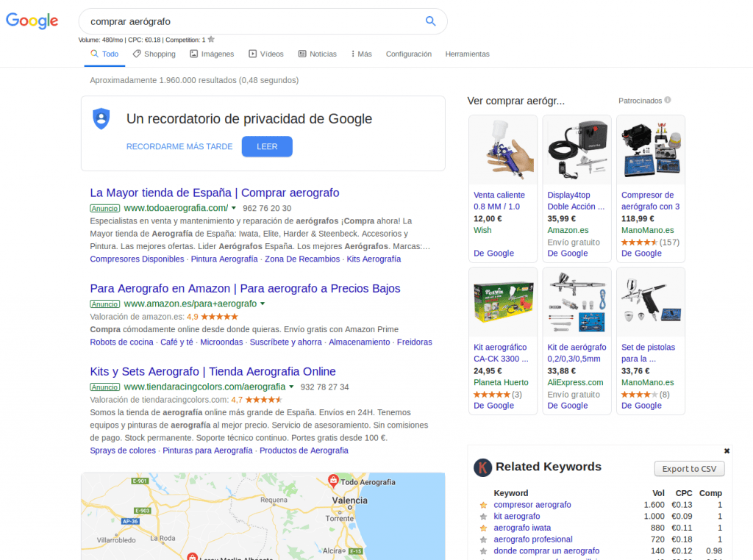This screenshot has width=753, height=560.
Task: Select the Todo tab
Action: [104, 54]
